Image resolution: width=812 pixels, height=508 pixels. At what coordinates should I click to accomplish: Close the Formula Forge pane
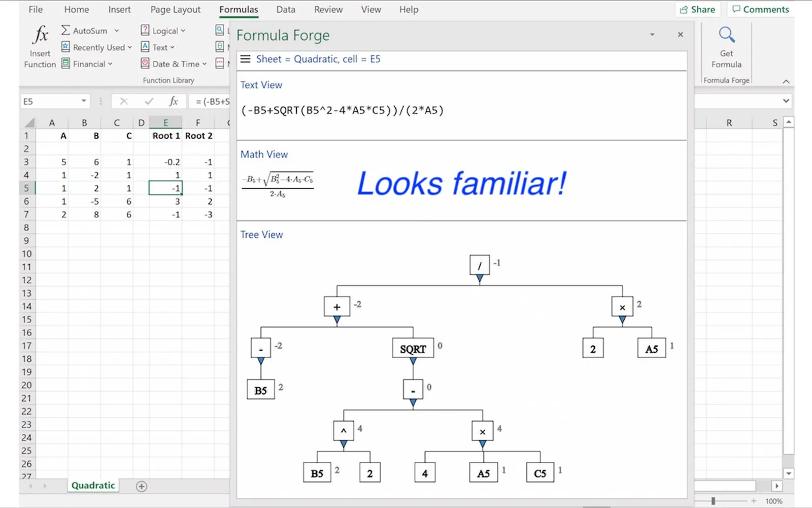(x=681, y=35)
